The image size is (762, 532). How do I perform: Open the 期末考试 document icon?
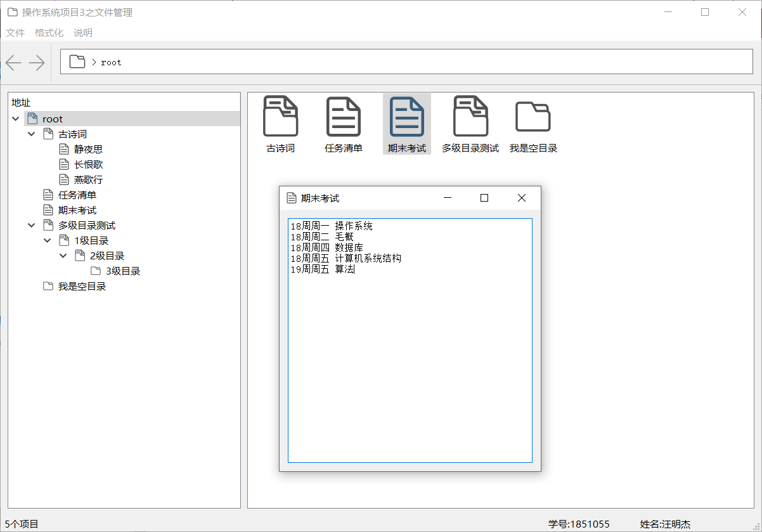coord(406,116)
